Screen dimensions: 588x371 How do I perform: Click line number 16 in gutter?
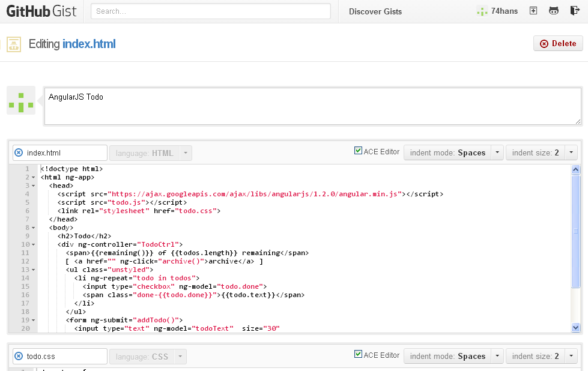(25, 295)
